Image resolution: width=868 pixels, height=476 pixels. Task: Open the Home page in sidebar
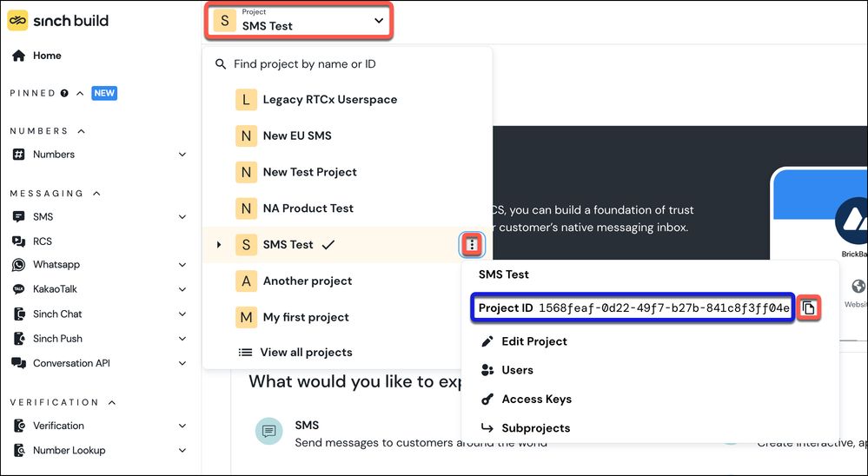pyautogui.click(x=47, y=56)
